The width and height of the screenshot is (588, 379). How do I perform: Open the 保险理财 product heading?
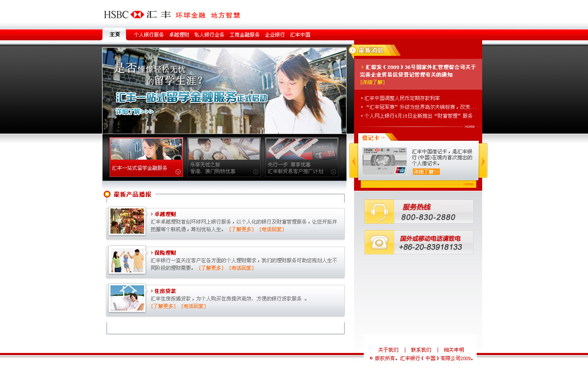[165, 253]
